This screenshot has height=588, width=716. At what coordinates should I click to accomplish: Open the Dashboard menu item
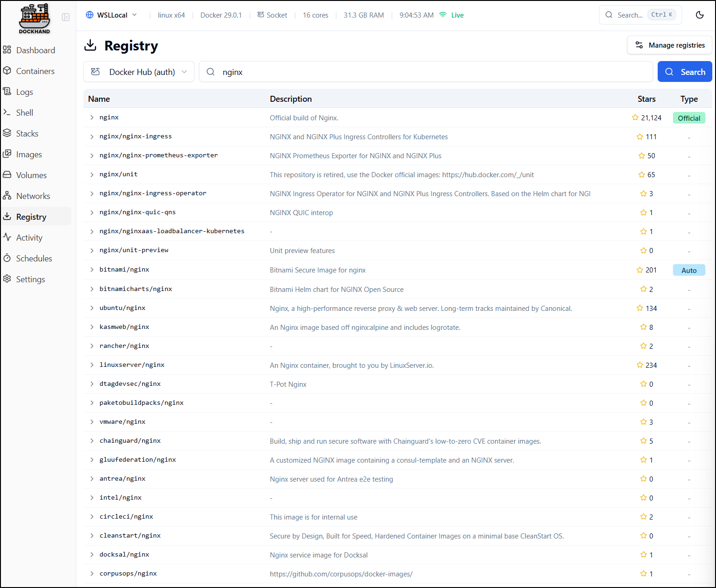click(35, 50)
